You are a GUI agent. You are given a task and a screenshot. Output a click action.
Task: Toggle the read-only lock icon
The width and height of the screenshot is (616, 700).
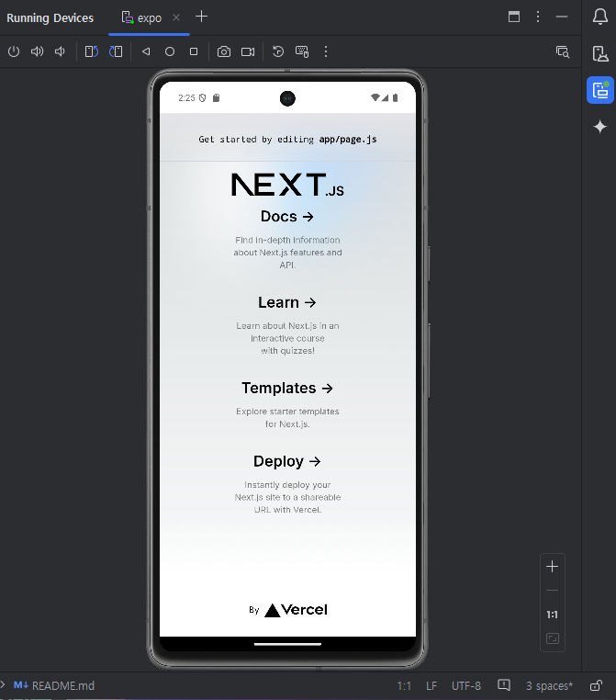[x=597, y=685]
